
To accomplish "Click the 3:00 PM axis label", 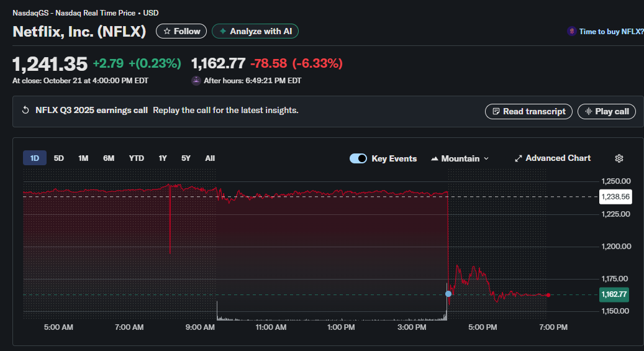I will click(412, 327).
